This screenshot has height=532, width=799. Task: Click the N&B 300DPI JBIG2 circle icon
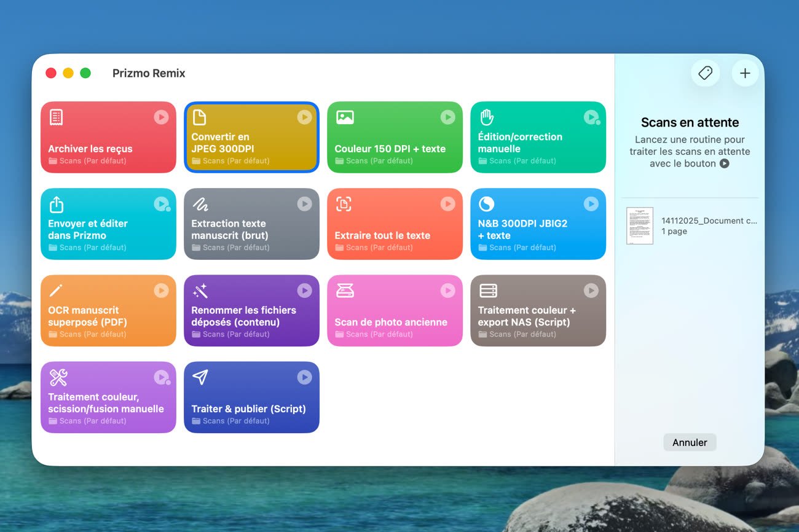487,204
